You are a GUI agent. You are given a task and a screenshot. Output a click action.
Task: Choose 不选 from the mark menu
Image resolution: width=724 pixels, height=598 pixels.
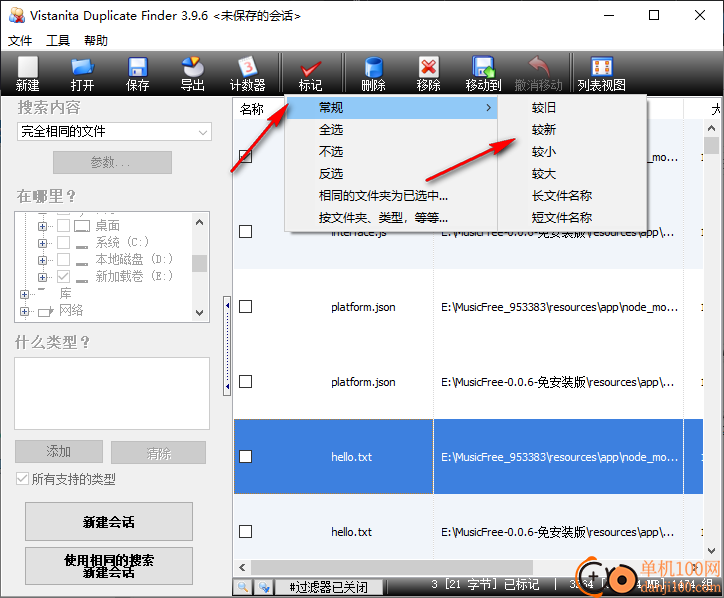392,151
